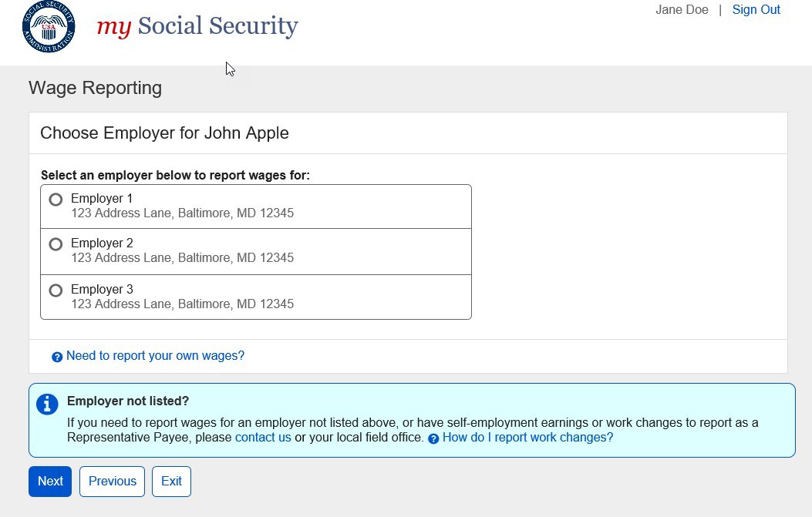
Task: Click the blue info icon in the notice box
Action: point(47,405)
